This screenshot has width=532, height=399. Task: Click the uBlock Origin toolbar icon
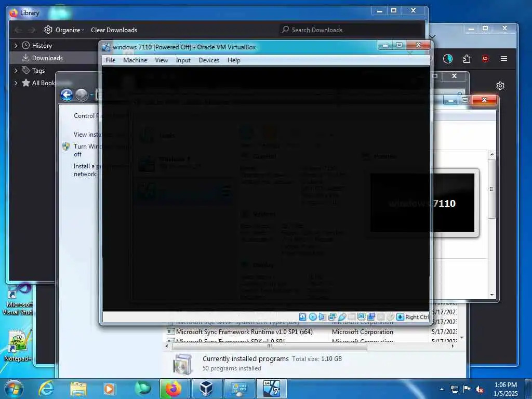coord(485,59)
